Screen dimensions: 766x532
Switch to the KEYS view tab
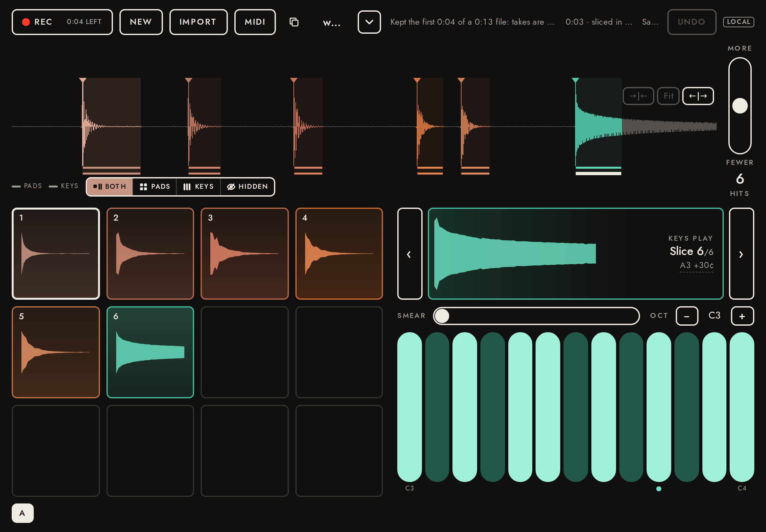198,187
